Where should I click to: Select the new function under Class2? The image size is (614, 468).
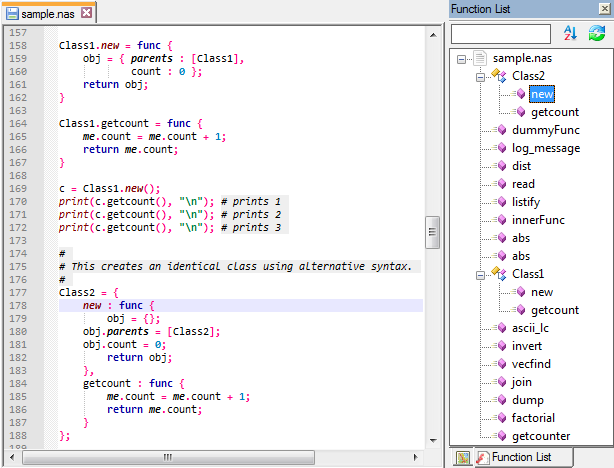pyautogui.click(x=542, y=94)
